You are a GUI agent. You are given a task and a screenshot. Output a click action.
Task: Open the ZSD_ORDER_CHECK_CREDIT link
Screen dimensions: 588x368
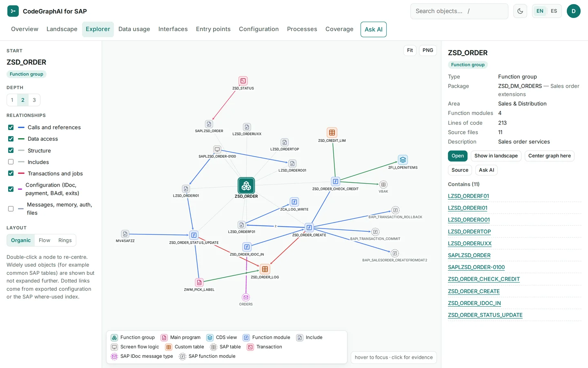pos(484,279)
